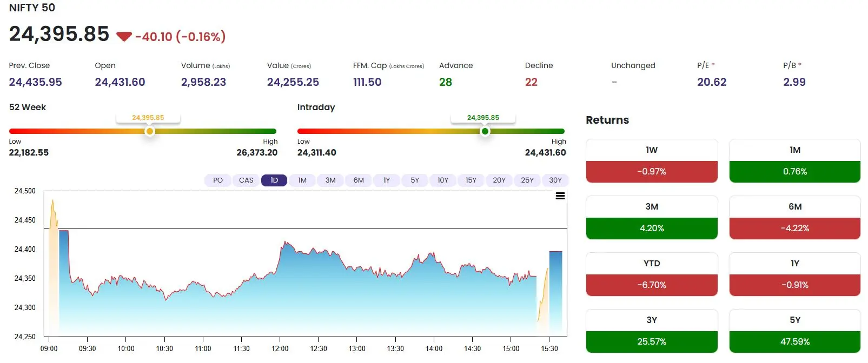The height and width of the screenshot is (363, 868).
Task: Click the Intraday low 24,311.40
Action: [x=316, y=153]
